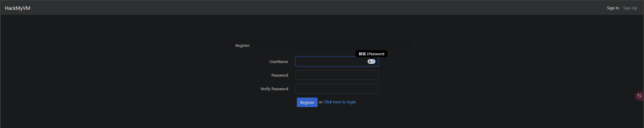Focus the UserName text field
644x128 pixels.
(330, 61)
